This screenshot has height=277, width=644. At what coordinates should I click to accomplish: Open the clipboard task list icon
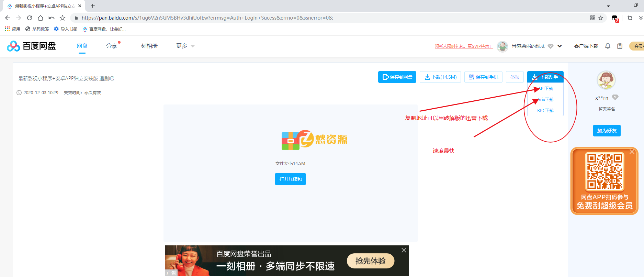[x=620, y=46]
